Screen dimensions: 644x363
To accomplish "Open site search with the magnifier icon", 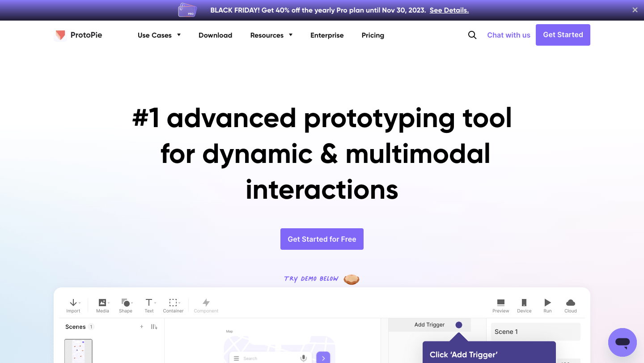I will pyautogui.click(x=472, y=34).
